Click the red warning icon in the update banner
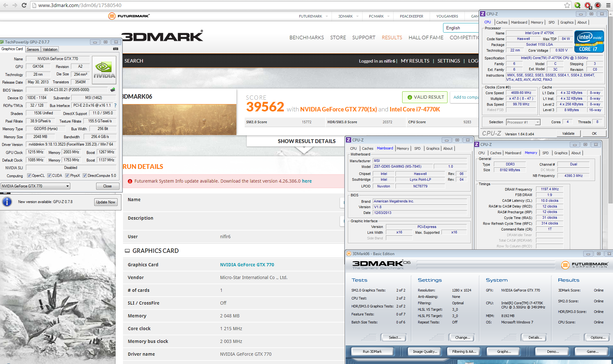613x364 pixels. (130, 181)
